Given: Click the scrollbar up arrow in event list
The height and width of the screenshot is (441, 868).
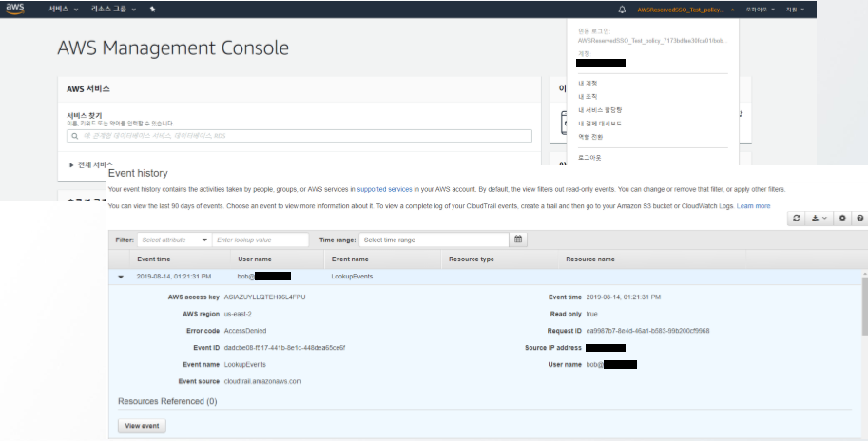Looking at the screenshot, I should (865, 274).
